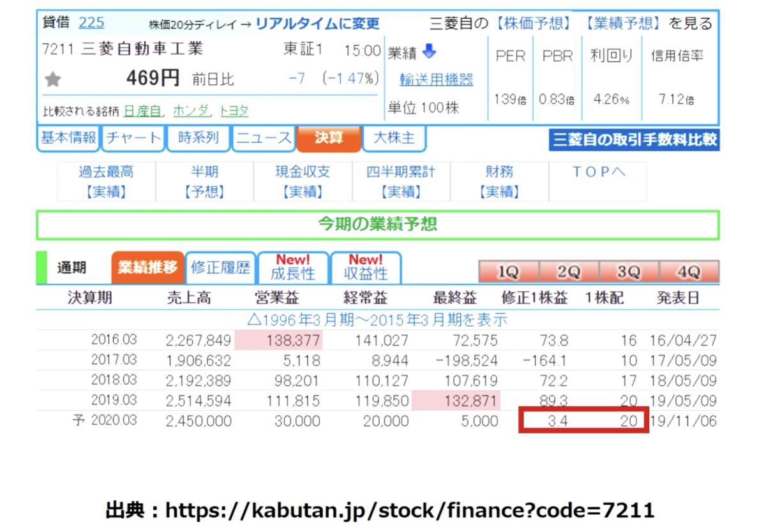Open the 【株価予想】 link
The image size is (766, 532).
[x=533, y=24]
